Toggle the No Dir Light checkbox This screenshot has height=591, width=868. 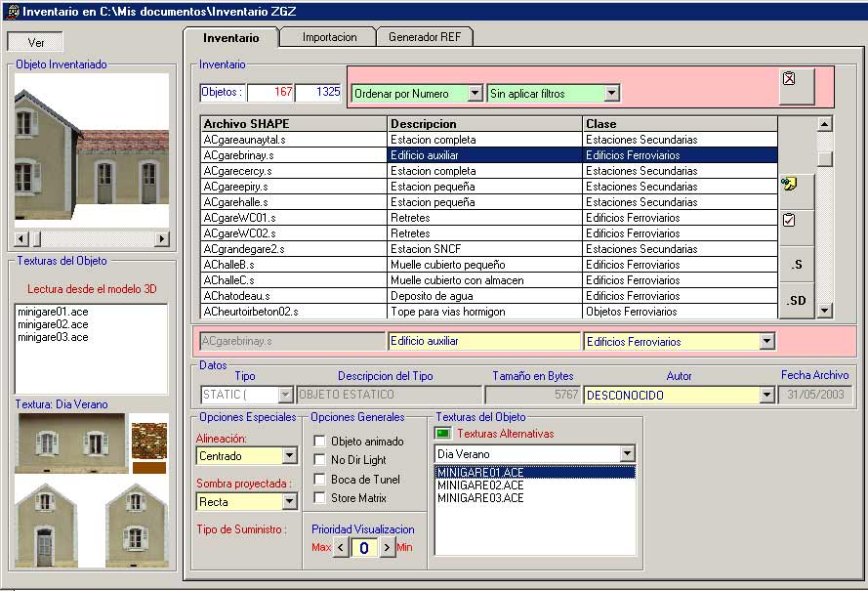click(319, 460)
